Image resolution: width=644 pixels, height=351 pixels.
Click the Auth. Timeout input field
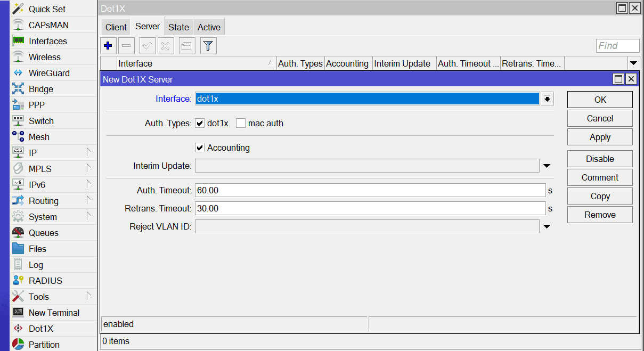click(370, 191)
